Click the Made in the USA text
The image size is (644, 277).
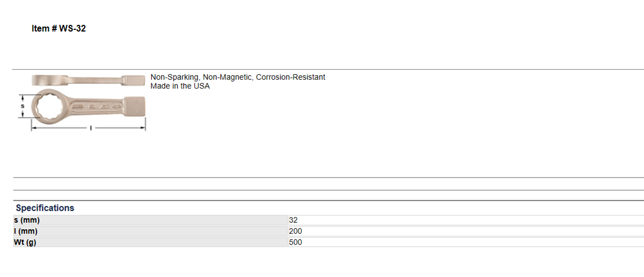point(180,86)
